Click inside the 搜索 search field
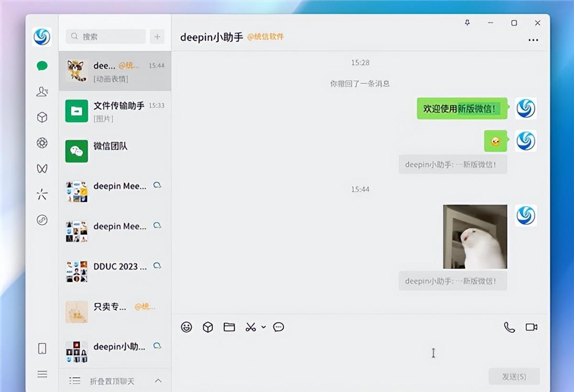 [x=105, y=36]
